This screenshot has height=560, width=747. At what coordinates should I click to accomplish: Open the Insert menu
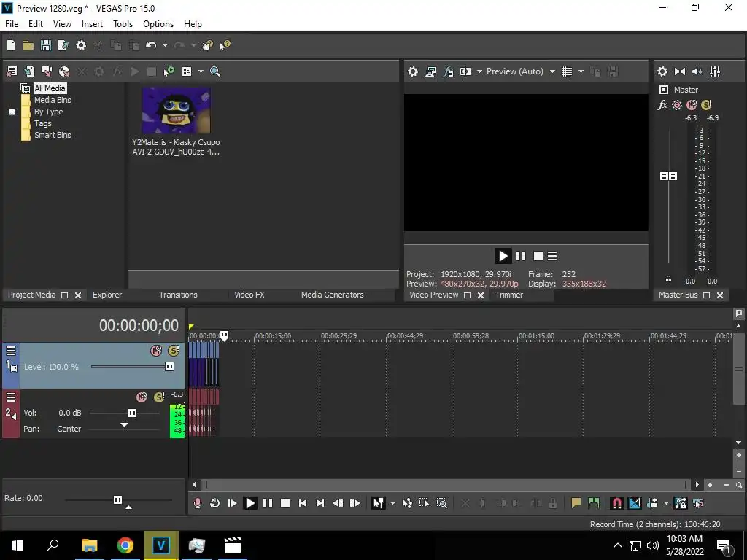92,24
